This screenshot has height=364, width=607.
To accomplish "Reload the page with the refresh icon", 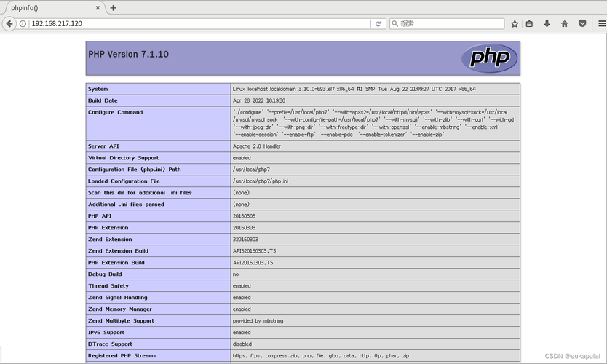I will click(378, 23).
